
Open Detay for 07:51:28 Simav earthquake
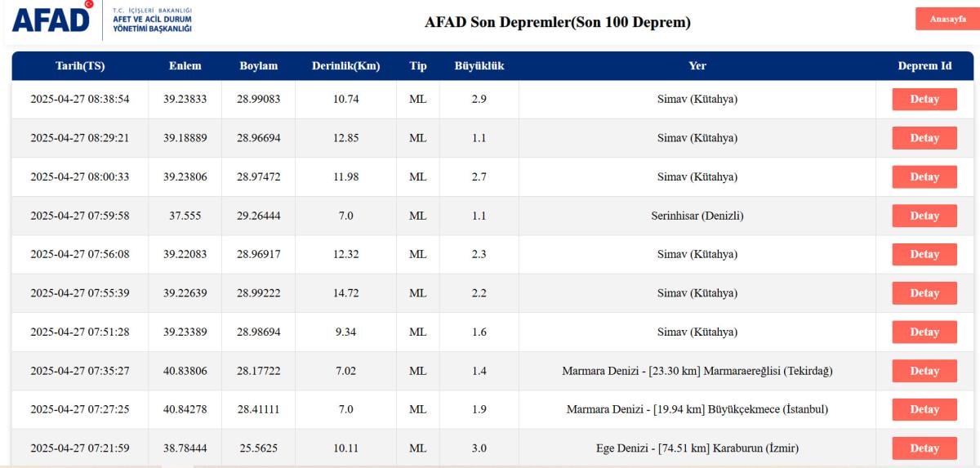click(924, 332)
